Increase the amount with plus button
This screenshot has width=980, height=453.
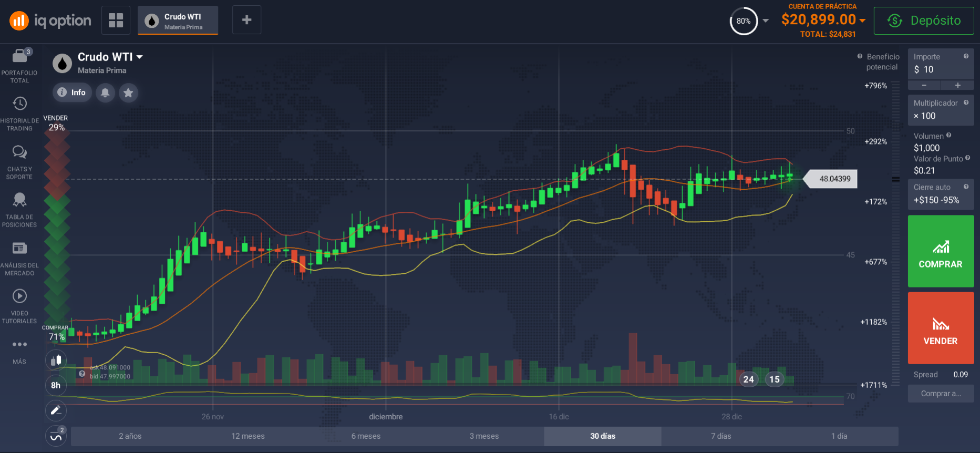[957, 85]
